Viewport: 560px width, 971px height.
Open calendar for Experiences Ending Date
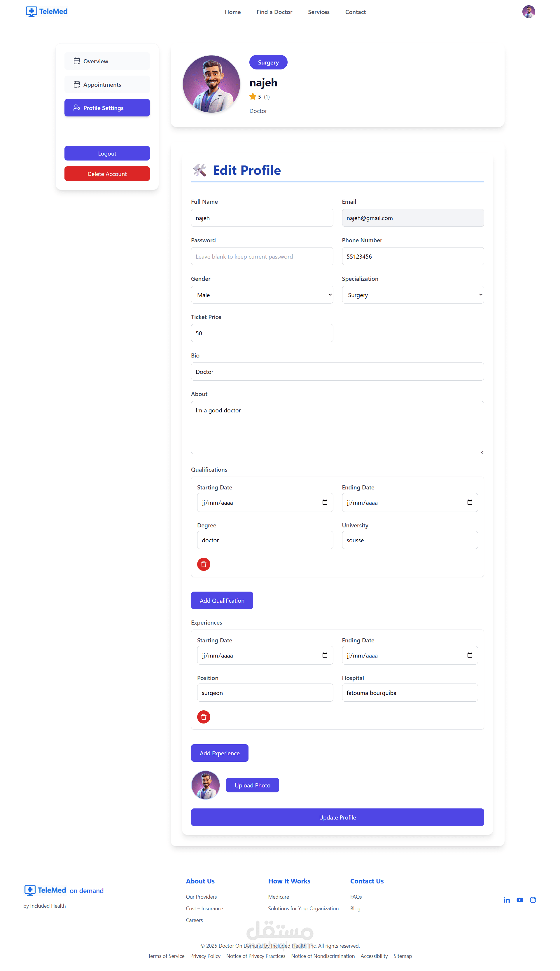pos(469,655)
